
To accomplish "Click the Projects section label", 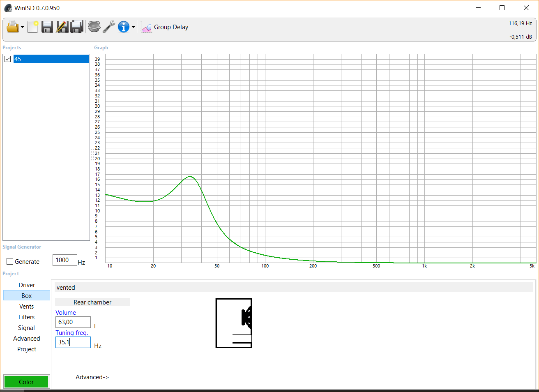I will [12, 48].
